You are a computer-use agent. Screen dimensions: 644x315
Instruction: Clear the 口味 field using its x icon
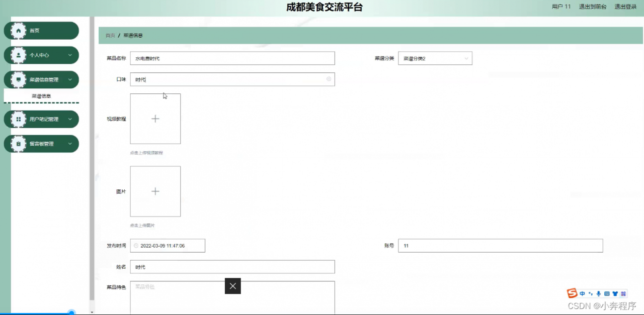point(329,79)
